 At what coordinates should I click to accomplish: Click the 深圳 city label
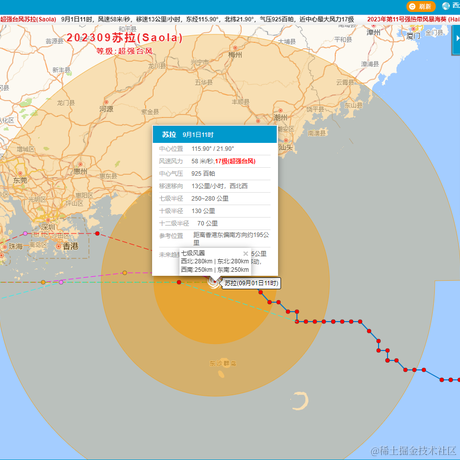pos(48,227)
